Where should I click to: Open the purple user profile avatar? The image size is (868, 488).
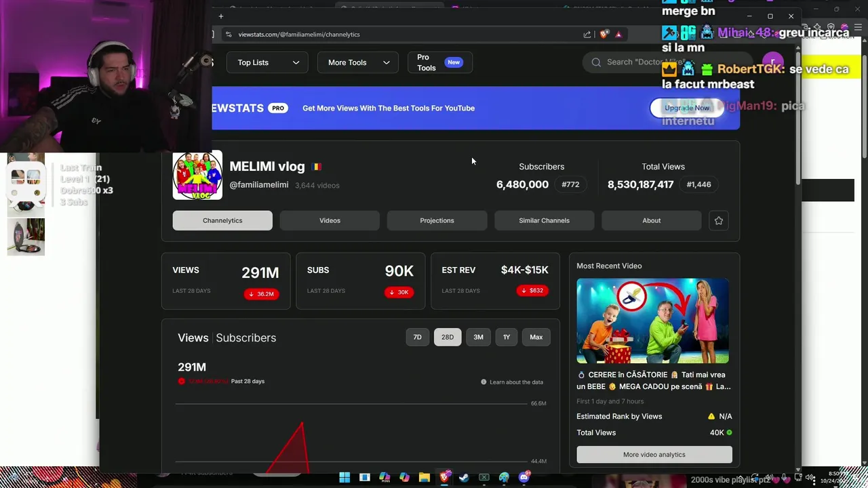pos(772,62)
